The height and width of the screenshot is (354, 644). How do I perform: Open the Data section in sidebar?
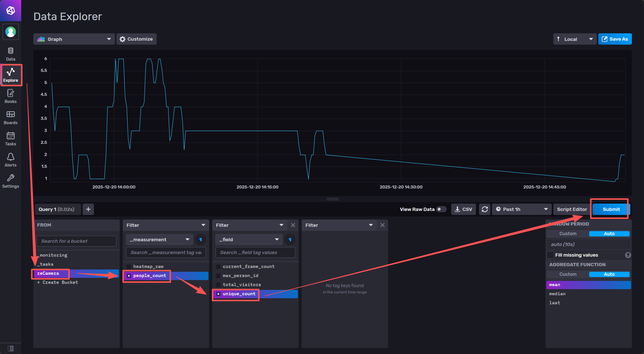(x=10, y=54)
